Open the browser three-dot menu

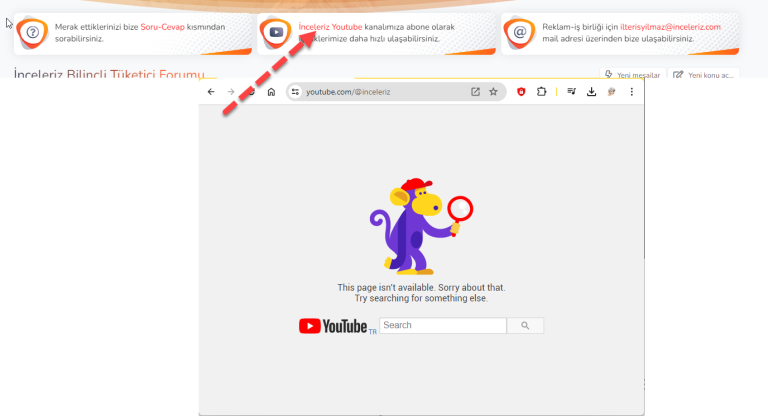coord(632,92)
